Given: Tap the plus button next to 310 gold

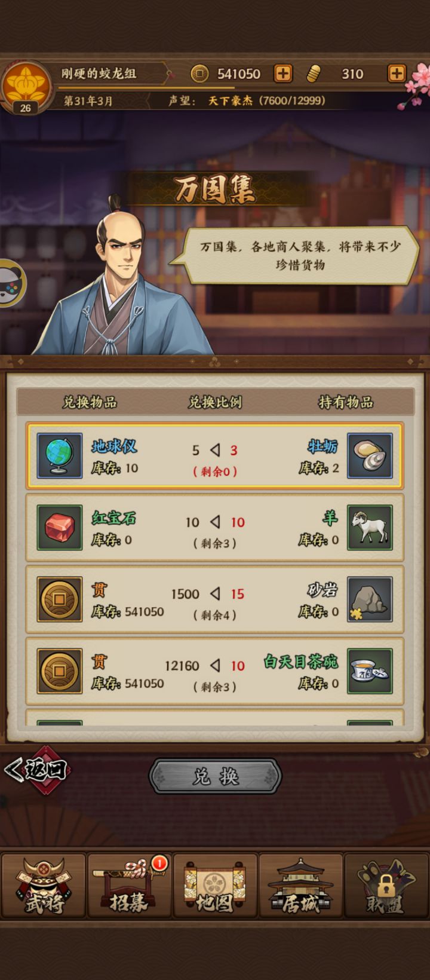Looking at the screenshot, I should pos(397,73).
